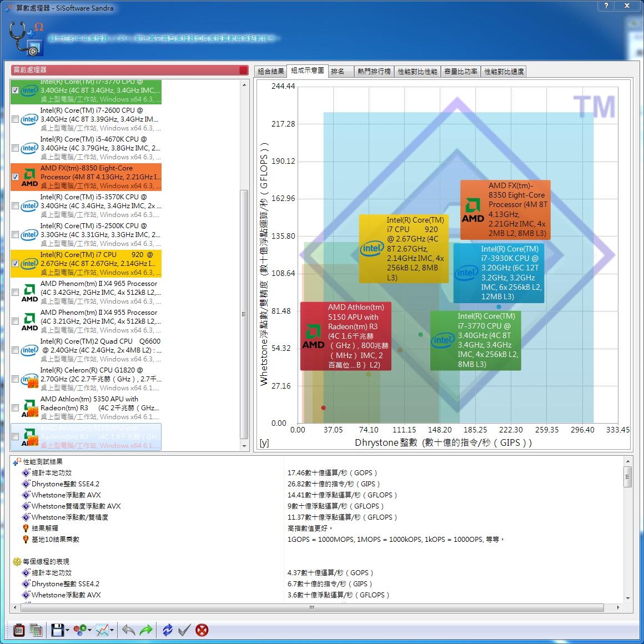The width and height of the screenshot is (644, 644).
Task: Switch to the 性能對比速度 tab
Action: [504, 72]
